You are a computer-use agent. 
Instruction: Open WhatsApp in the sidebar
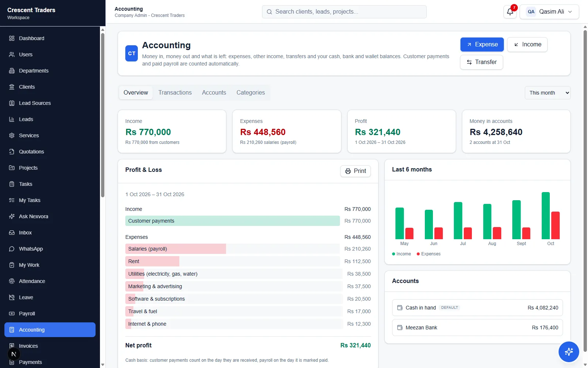click(50, 249)
